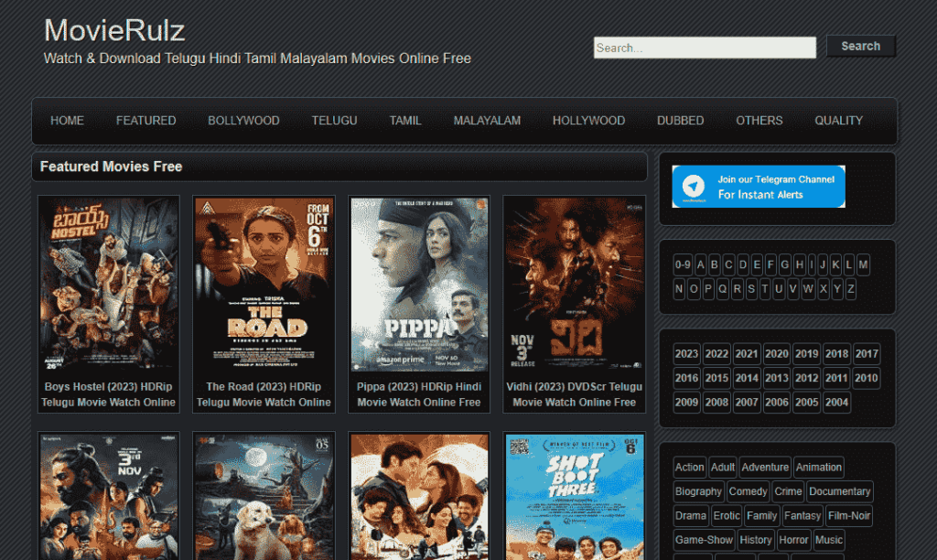Open The Road movie poster
The width and height of the screenshot is (937, 560).
point(264,285)
